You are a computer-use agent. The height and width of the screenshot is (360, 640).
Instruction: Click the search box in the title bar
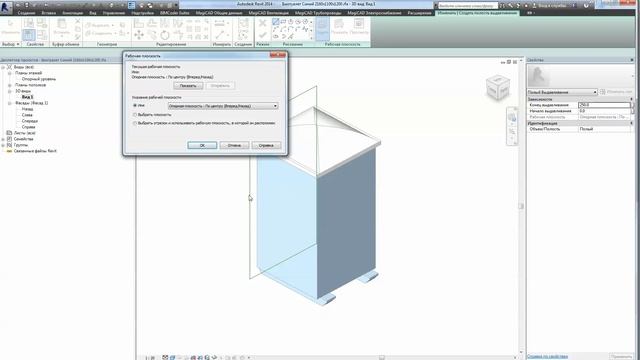pos(468,6)
